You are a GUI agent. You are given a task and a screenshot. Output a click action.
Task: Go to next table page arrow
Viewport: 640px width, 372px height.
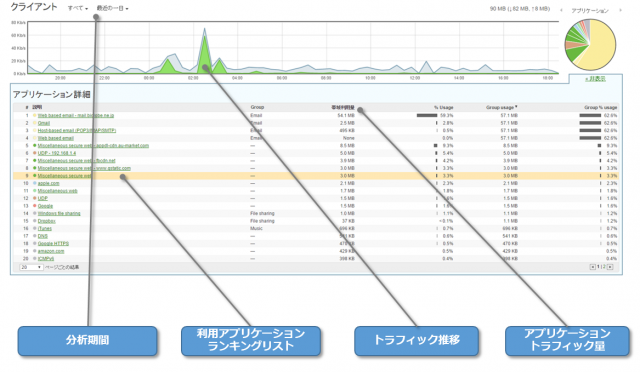pyautogui.click(x=610, y=267)
